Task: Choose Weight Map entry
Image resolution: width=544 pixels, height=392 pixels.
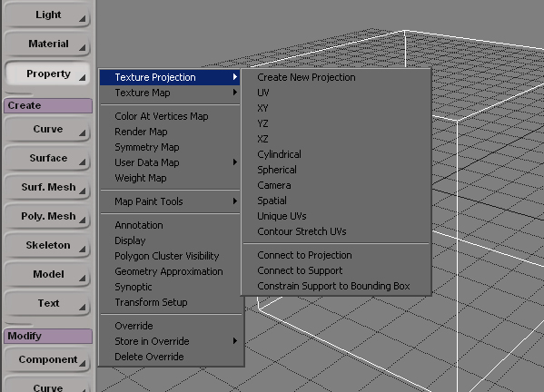Action: (x=170, y=178)
